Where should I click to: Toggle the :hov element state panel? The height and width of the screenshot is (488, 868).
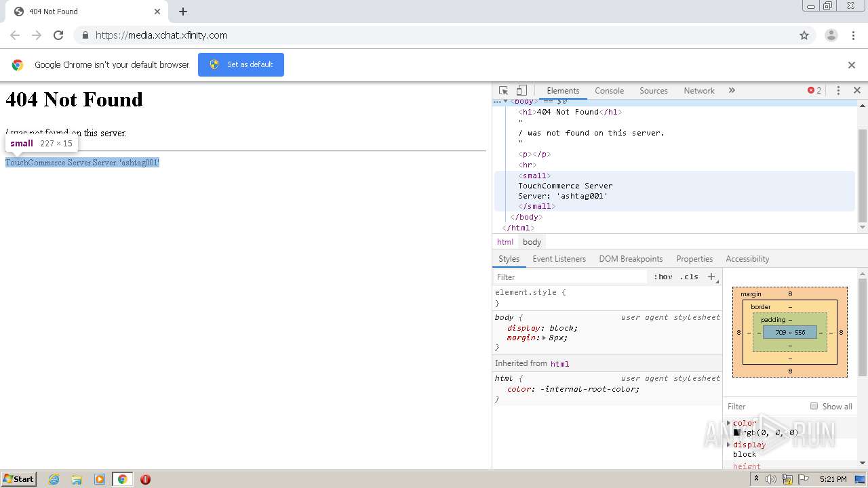click(x=663, y=277)
